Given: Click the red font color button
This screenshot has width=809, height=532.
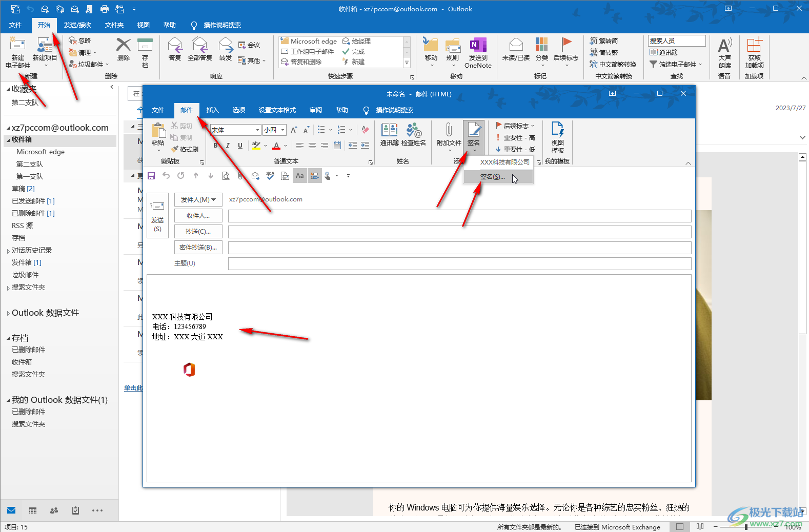Looking at the screenshot, I should click(276, 146).
